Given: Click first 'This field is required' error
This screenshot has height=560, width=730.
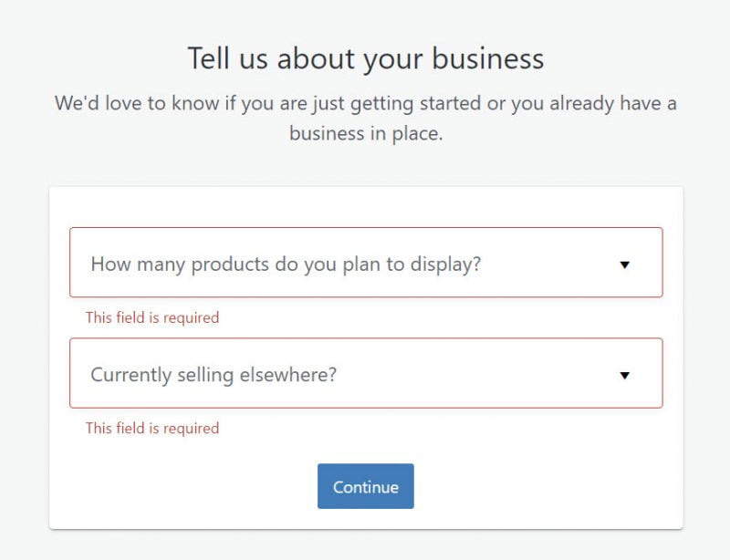Looking at the screenshot, I should 152,317.
